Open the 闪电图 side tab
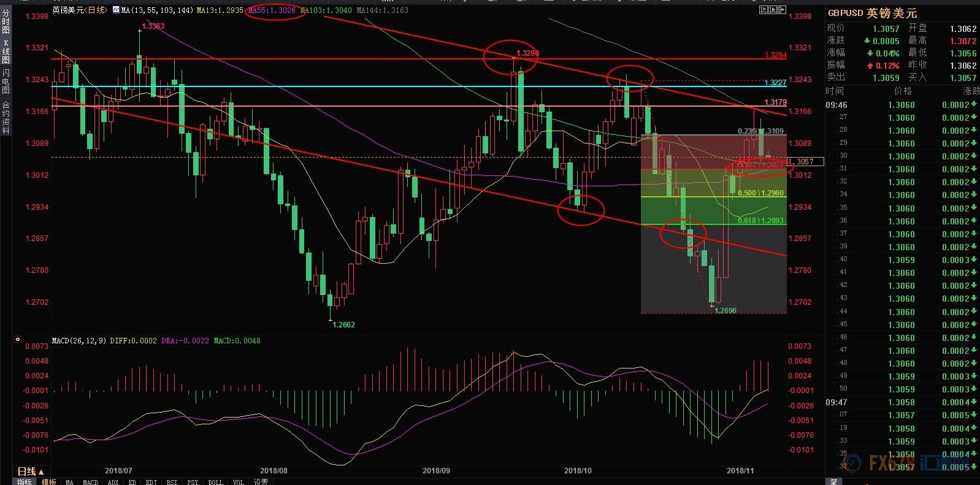 (6, 81)
